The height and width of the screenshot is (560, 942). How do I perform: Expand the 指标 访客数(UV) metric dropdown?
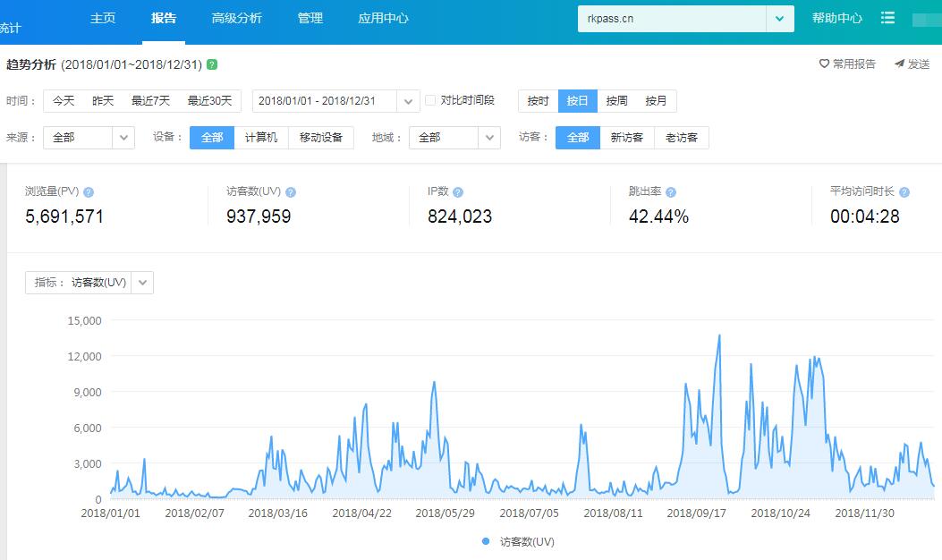143,283
